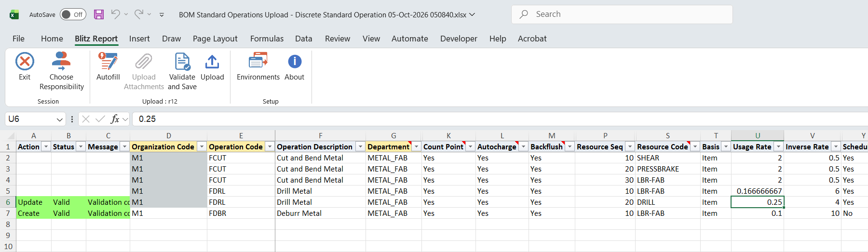The width and height of the screenshot is (868, 252).
Task: Open Choose Responsibility
Action: tap(61, 71)
